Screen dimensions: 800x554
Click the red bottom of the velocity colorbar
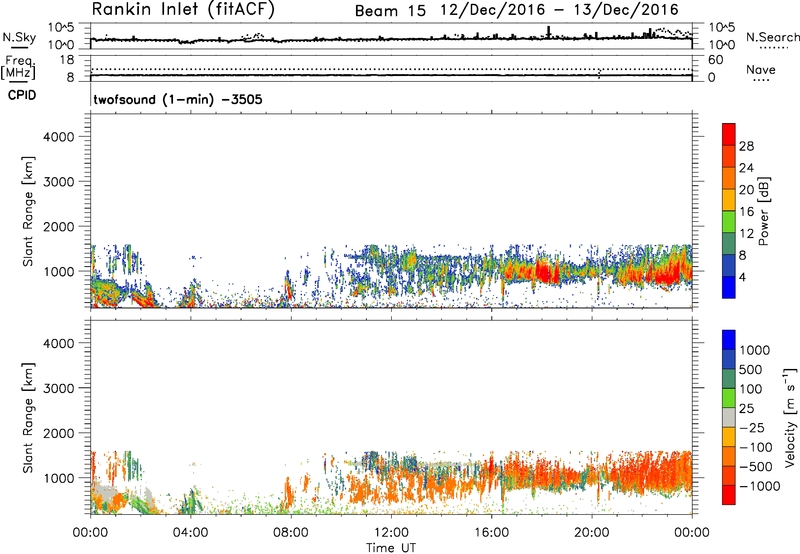[x=729, y=495]
